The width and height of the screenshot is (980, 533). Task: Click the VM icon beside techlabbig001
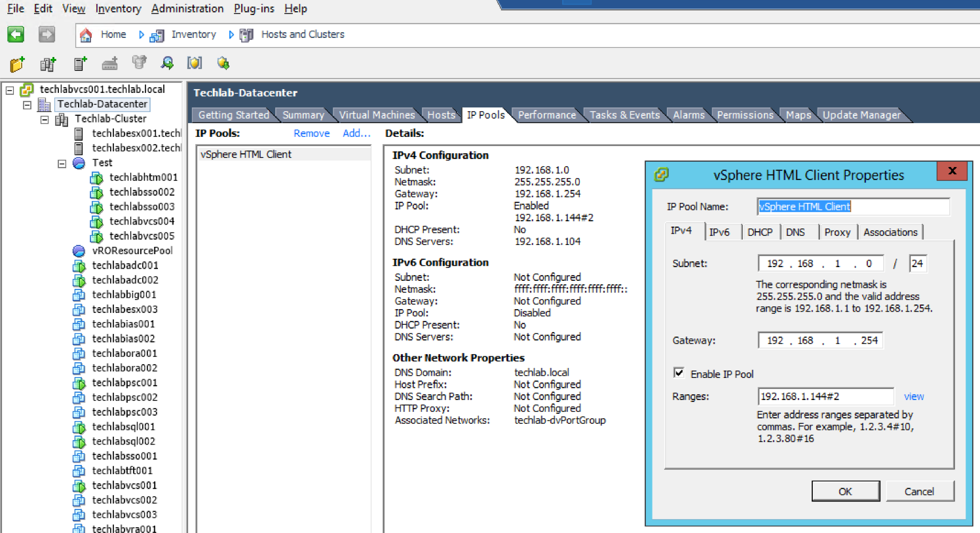click(x=79, y=295)
